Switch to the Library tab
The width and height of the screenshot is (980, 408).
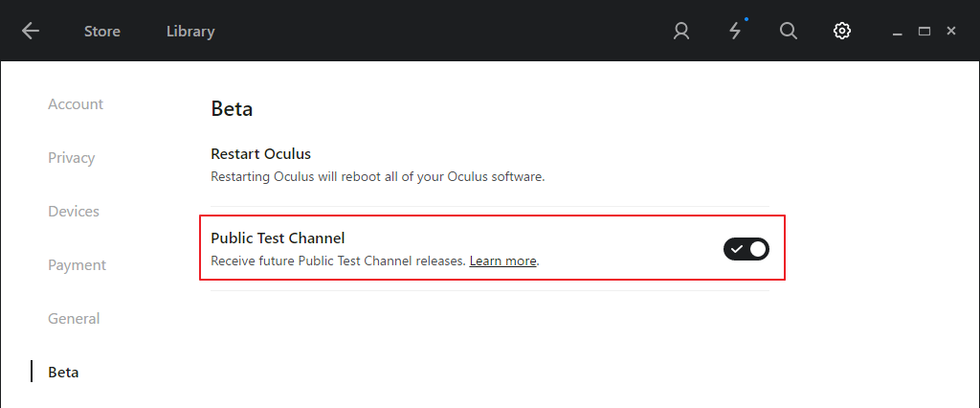[190, 31]
